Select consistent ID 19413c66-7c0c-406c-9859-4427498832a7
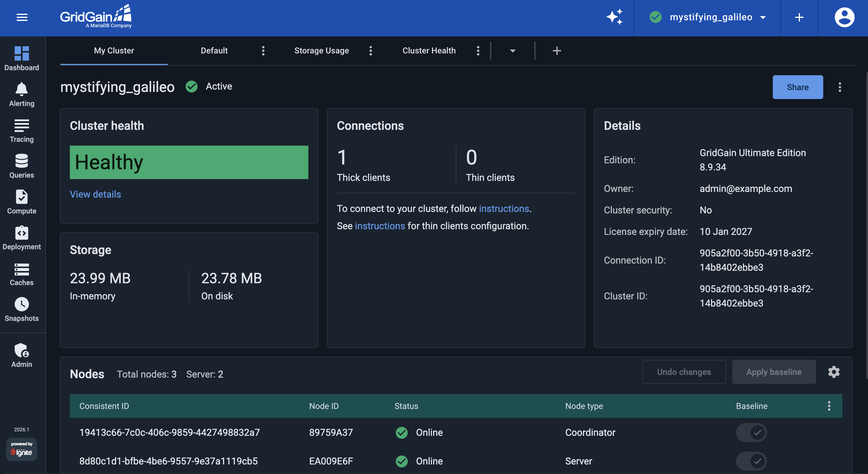This screenshot has height=474, width=868. pos(169,432)
